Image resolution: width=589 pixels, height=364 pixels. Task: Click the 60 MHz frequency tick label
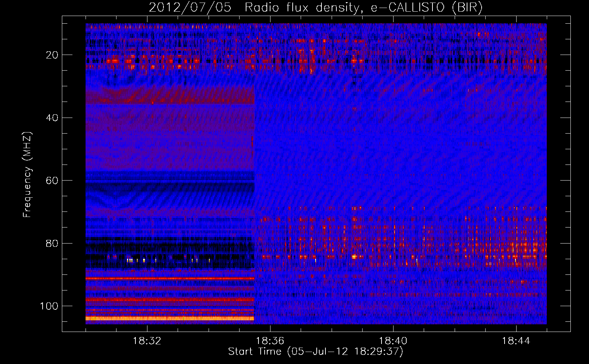[52, 181]
